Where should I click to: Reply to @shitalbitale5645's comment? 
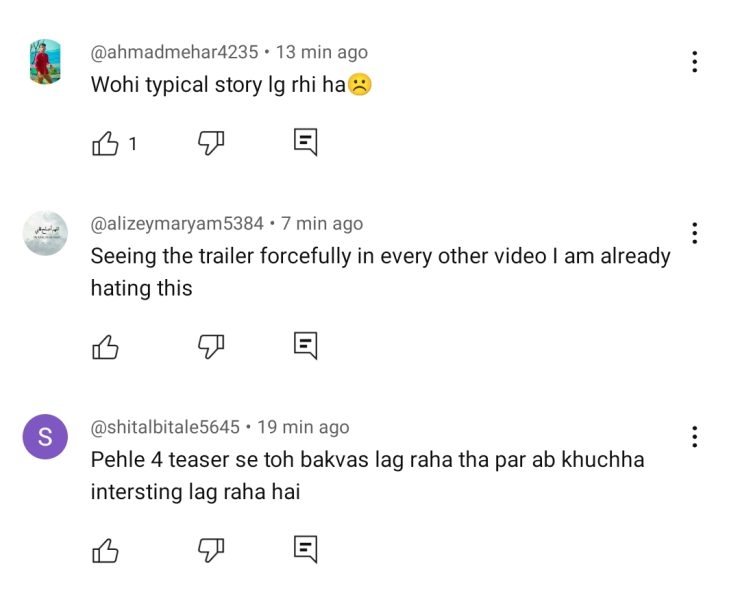306,548
